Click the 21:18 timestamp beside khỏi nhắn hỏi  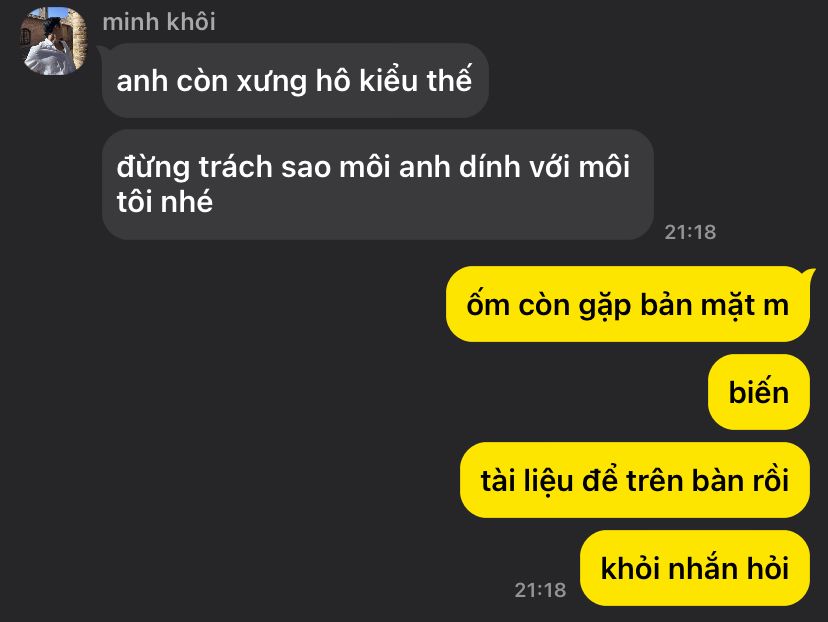(x=540, y=590)
